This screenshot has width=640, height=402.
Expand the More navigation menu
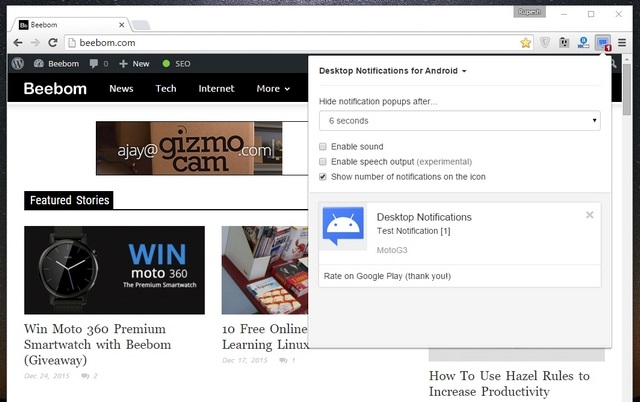click(x=273, y=89)
